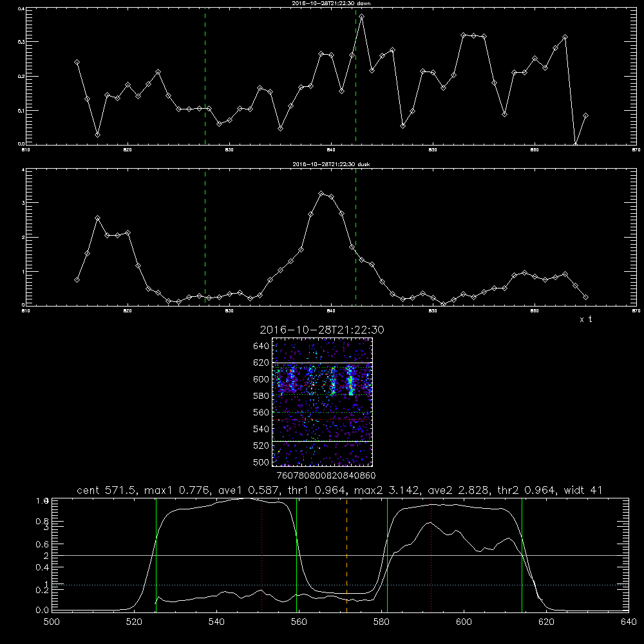
Task: Click right red dotted line in profile plot
Action: pyautogui.click(x=431, y=555)
